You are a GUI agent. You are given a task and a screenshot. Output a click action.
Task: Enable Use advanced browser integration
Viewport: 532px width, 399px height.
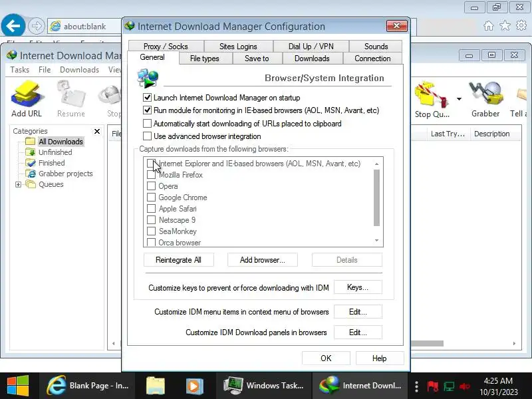click(x=147, y=136)
